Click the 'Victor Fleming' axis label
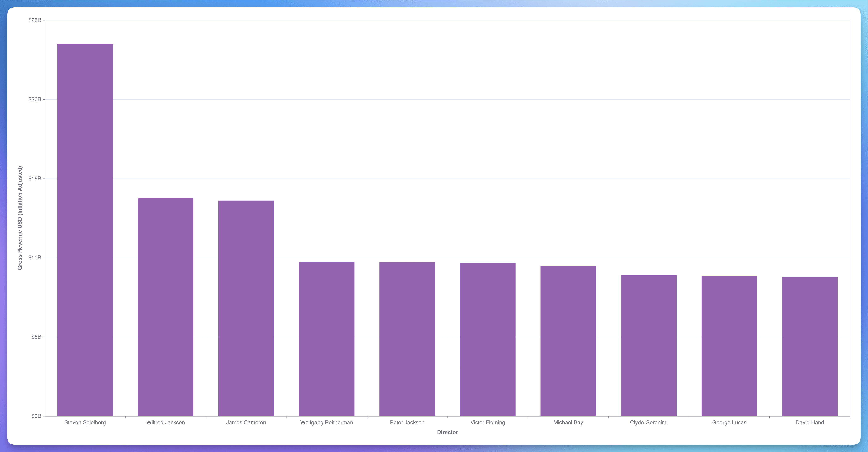Screen dimensions: 868x452 (x=488, y=423)
